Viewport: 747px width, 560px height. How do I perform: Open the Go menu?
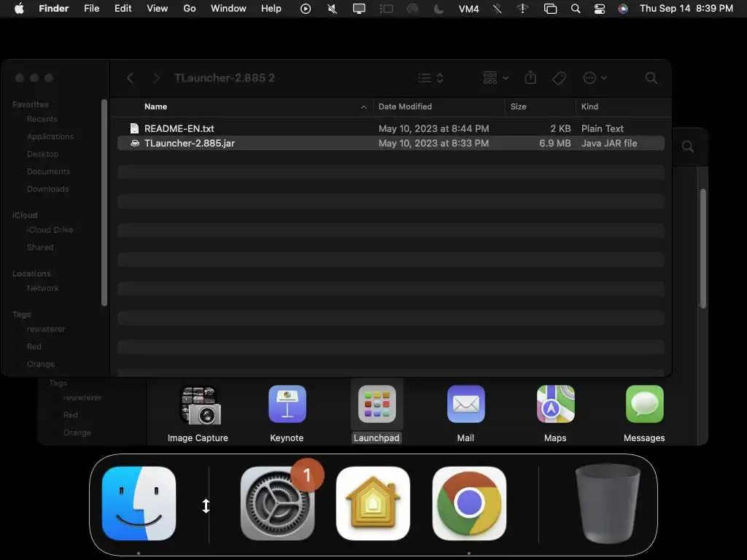190,9
